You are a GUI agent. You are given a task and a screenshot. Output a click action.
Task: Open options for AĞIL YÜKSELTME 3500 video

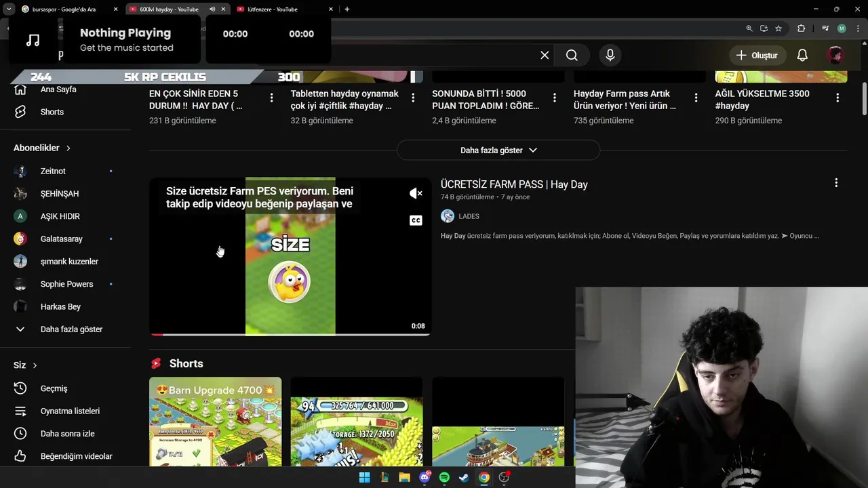click(837, 98)
